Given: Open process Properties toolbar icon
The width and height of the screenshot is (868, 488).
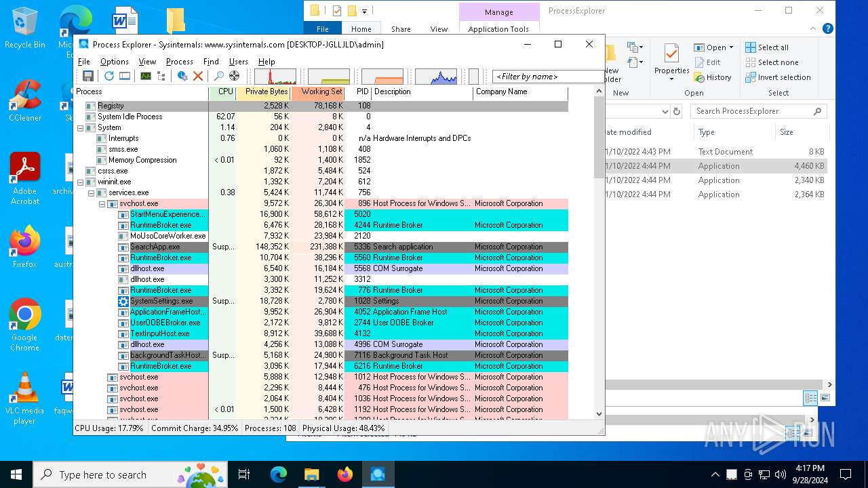Looking at the screenshot, I should coord(182,76).
